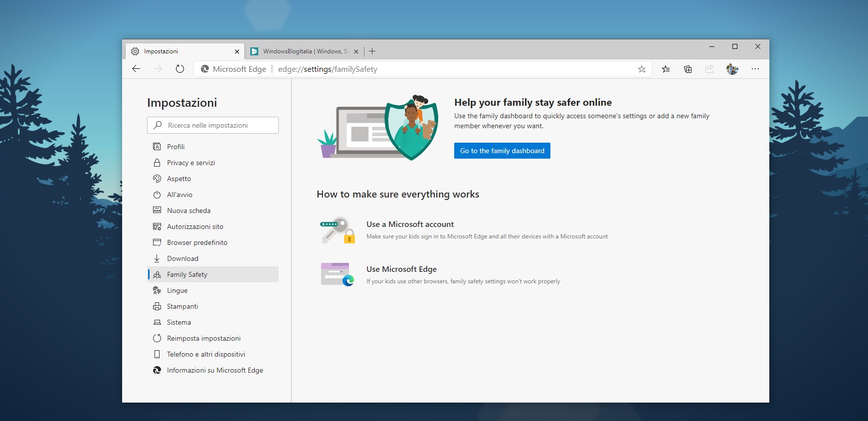Screen dimensions: 868x421
Task: Click the Lingue language icon
Action: click(x=157, y=290)
